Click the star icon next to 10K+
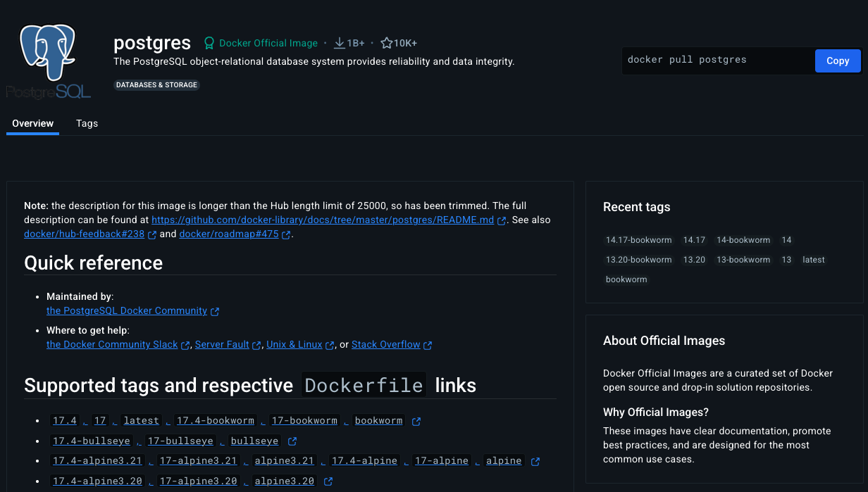This screenshot has width=868, height=492. pos(387,43)
